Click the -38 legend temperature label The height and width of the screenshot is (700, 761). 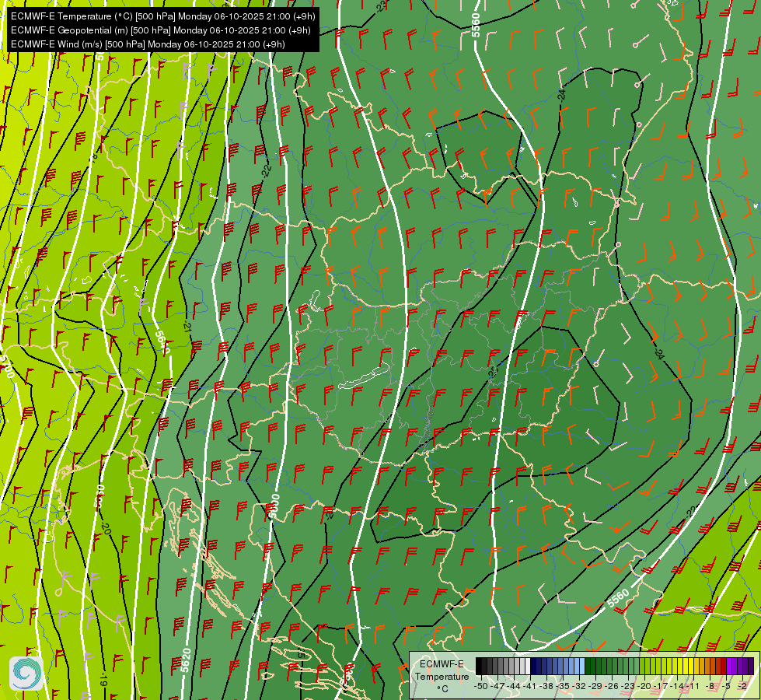546,686
